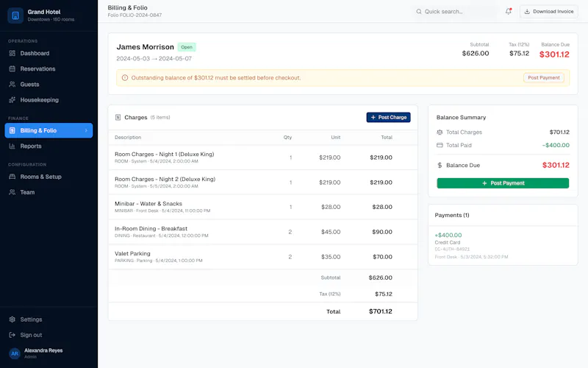The height and width of the screenshot is (368, 588).
Task: Click the download icon in Download Invoice
Action: click(x=527, y=12)
